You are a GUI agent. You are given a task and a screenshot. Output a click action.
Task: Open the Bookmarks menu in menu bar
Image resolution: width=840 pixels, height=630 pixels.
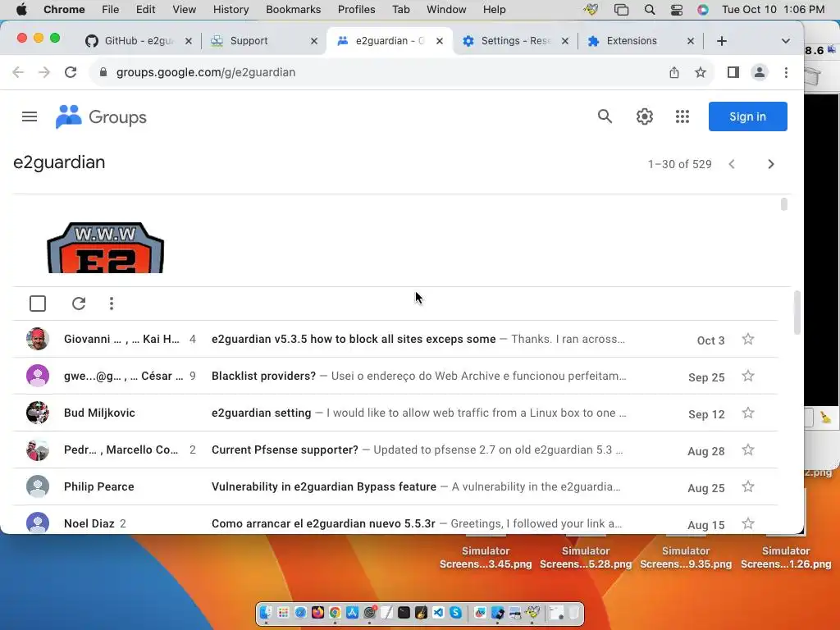pos(293,10)
